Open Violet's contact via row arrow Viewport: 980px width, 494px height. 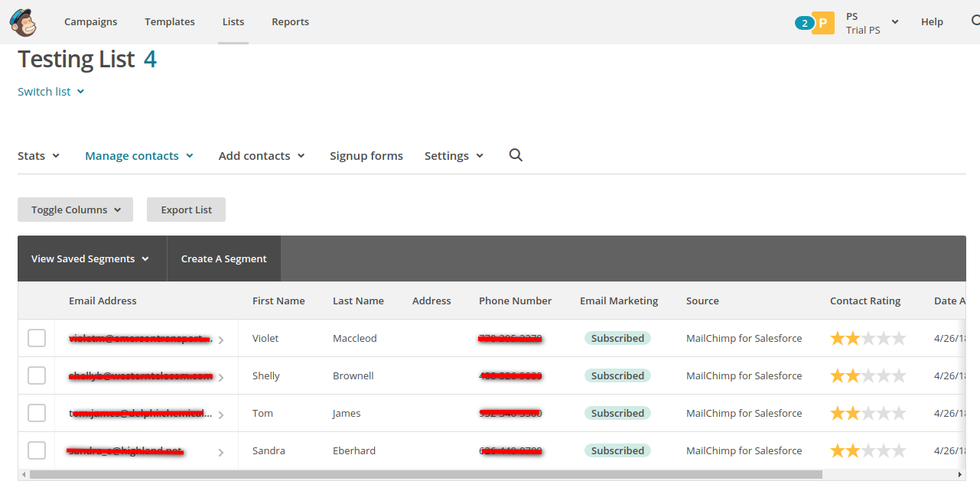tap(221, 340)
